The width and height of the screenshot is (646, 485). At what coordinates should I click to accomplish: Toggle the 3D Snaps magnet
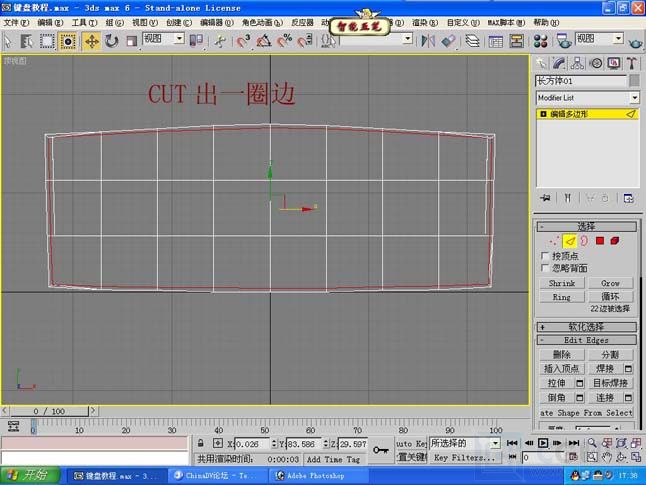coord(243,41)
